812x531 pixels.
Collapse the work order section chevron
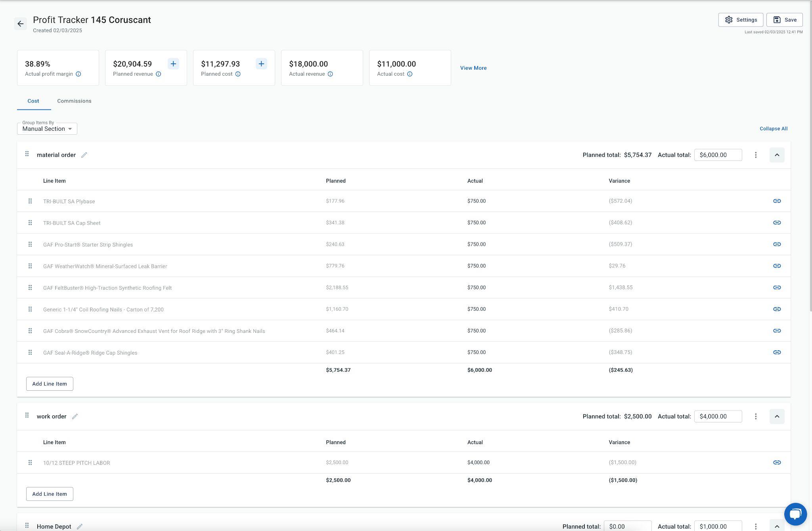(x=777, y=416)
